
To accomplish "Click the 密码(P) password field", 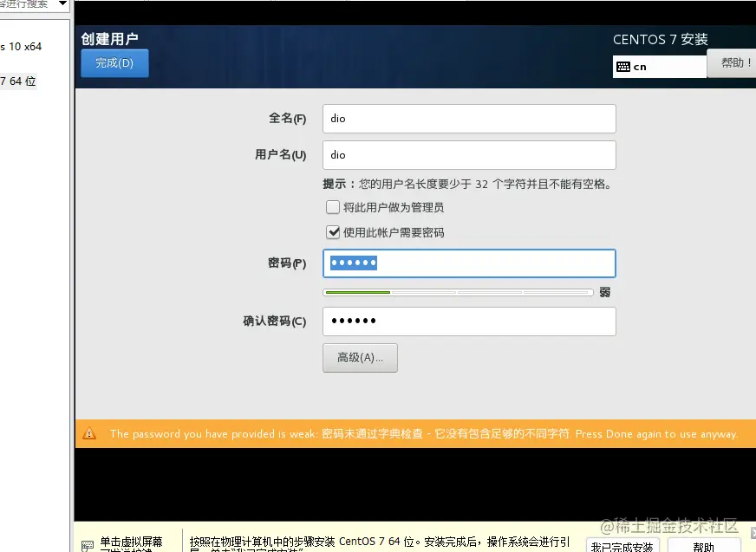I will pyautogui.click(x=469, y=263).
